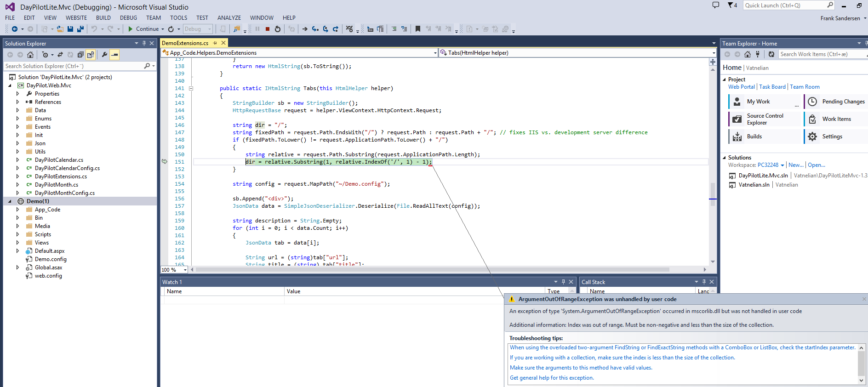Click the New... workspace link

pos(796,165)
